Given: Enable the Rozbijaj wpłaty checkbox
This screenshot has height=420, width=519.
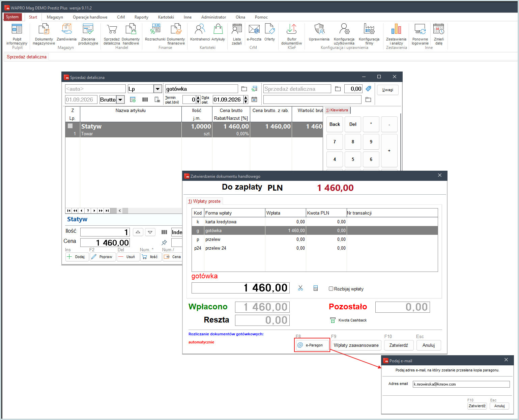Looking at the screenshot, I should 331,289.
